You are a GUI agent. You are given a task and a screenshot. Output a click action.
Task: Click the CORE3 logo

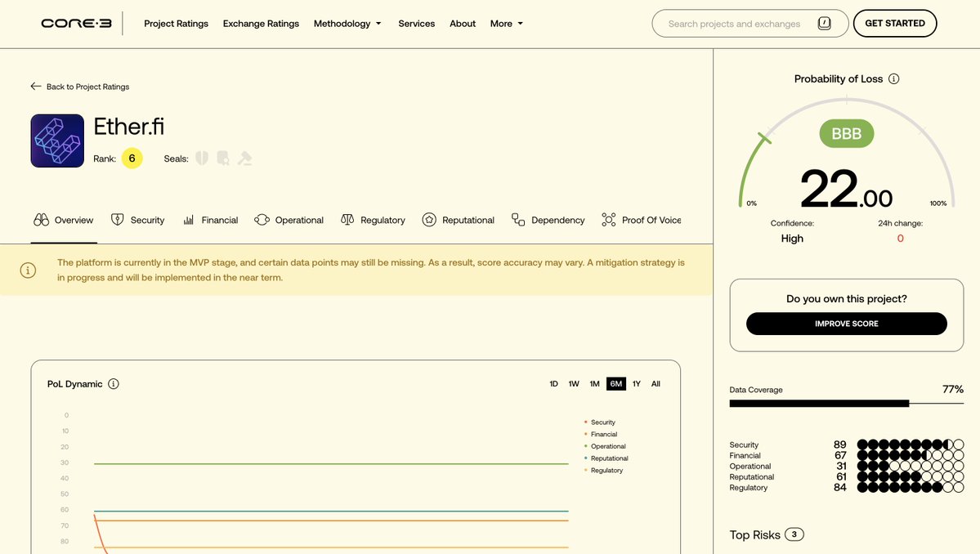pos(76,23)
